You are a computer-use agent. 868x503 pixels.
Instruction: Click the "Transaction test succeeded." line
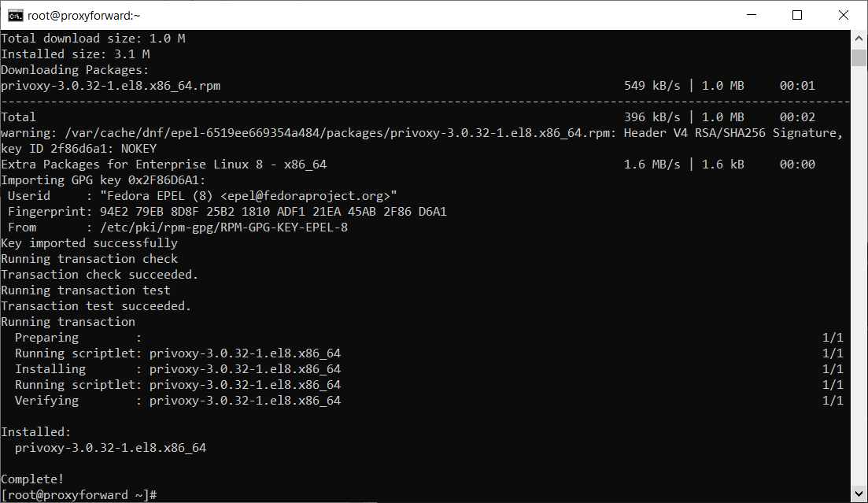tap(96, 306)
